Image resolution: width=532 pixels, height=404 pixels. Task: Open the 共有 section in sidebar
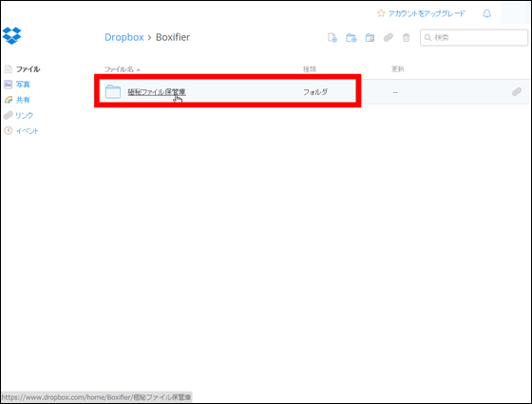23,100
